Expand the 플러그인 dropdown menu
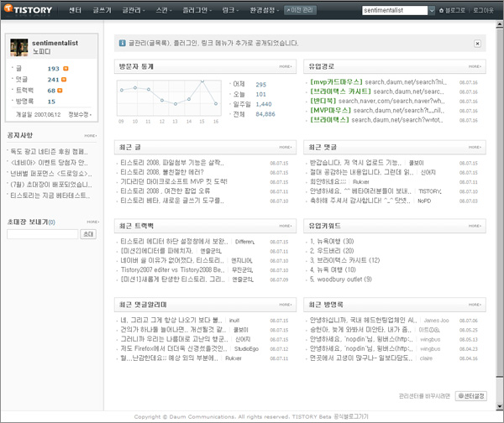 pos(197,10)
